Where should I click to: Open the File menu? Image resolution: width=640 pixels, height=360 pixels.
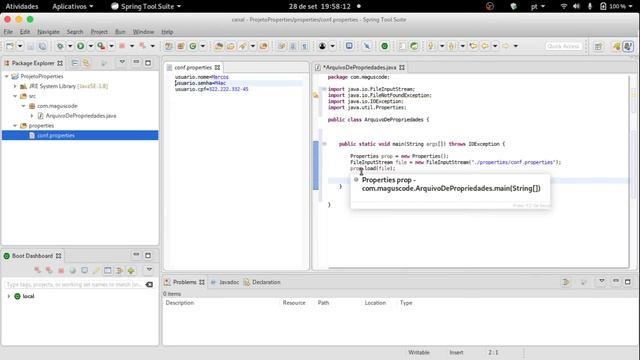(8, 31)
